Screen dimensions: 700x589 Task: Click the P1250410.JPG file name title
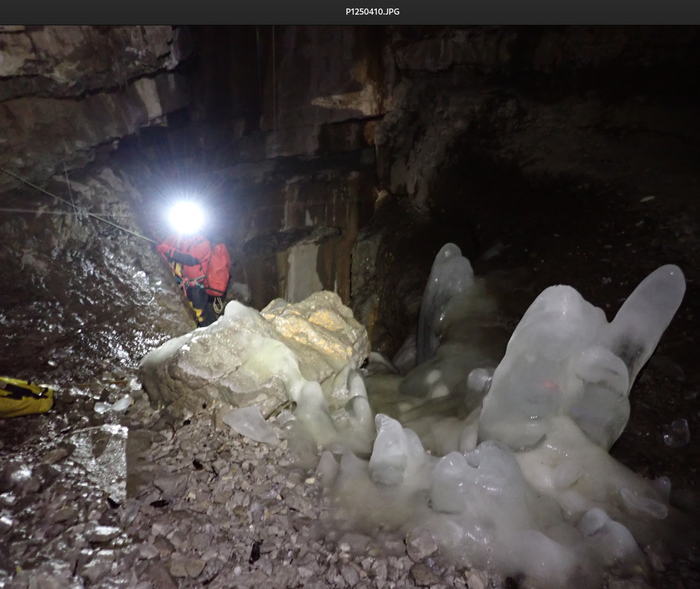372,11
